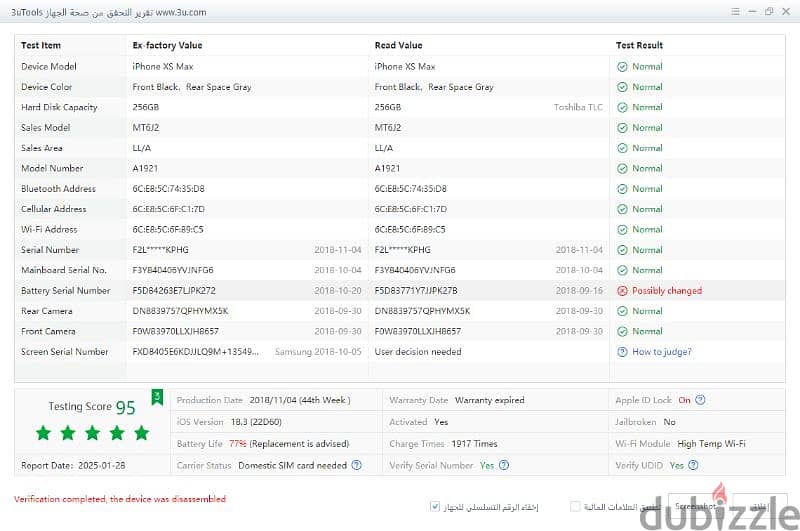
Task: Click the green check icon for Device Color
Action: (x=622, y=87)
